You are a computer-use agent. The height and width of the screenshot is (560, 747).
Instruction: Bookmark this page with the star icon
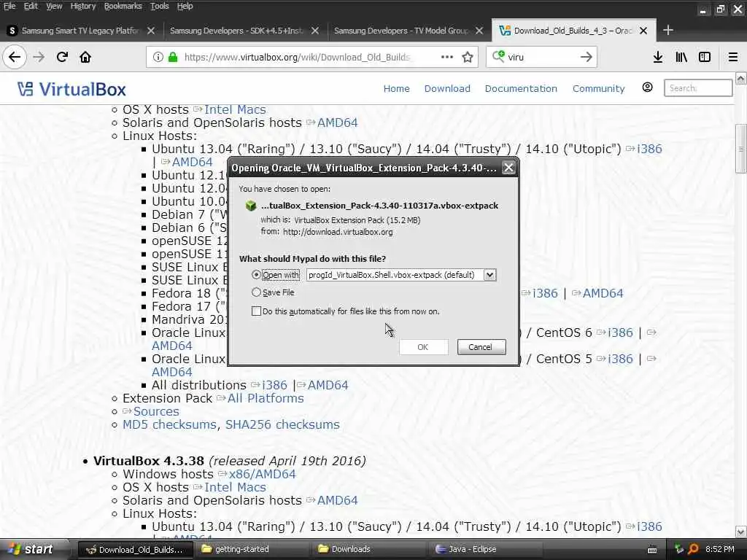[468, 57]
